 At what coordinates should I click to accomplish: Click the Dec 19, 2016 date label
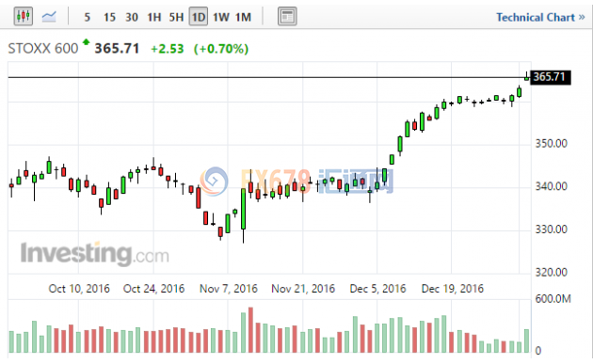453,289
